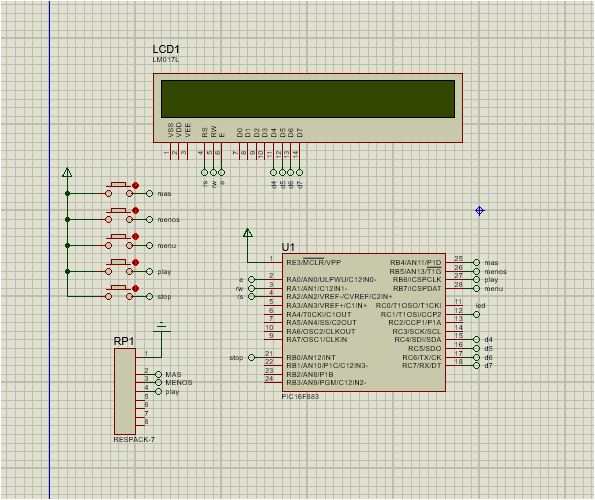This screenshot has height=500, width=595.
Task: Click the led terminal on RC1 pin
Action: pos(477,314)
